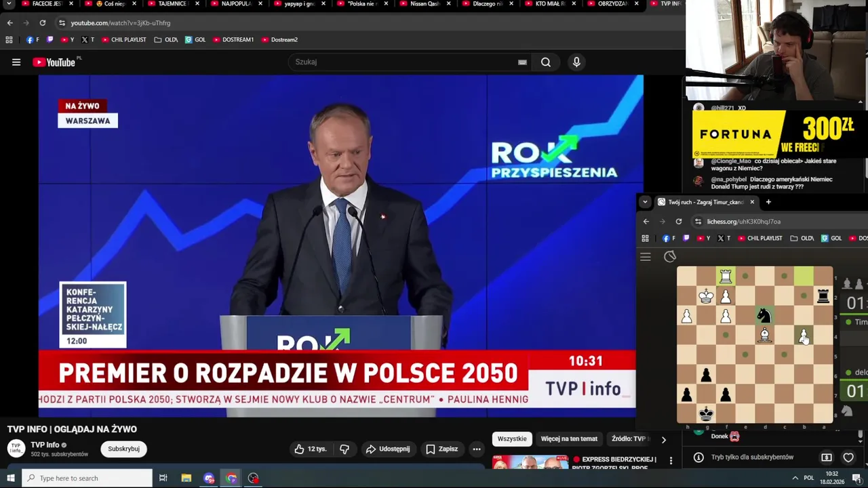This screenshot has height=488, width=868.
Task: Click the heart icon in the chat bar
Action: [848, 457]
